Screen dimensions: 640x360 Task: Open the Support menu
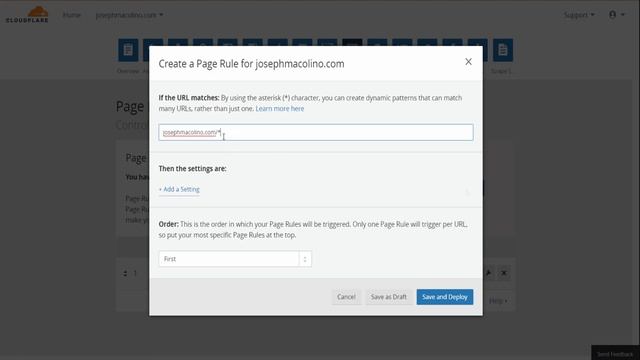coord(579,15)
